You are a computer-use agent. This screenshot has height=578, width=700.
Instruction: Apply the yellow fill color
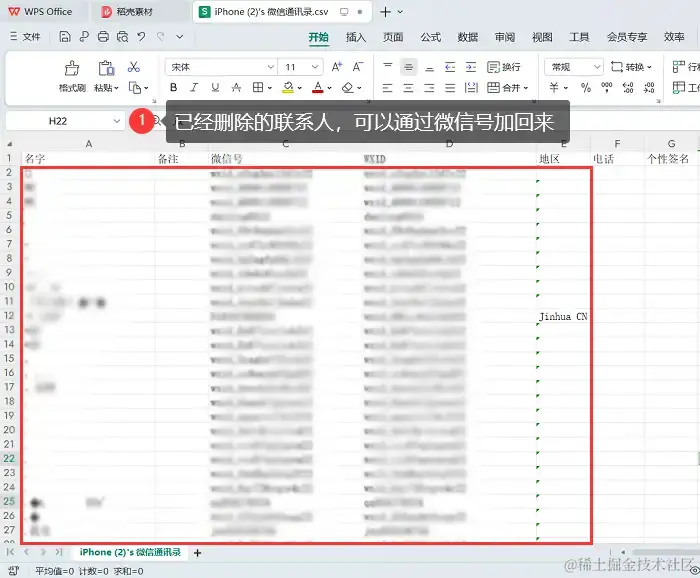coord(288,87)
